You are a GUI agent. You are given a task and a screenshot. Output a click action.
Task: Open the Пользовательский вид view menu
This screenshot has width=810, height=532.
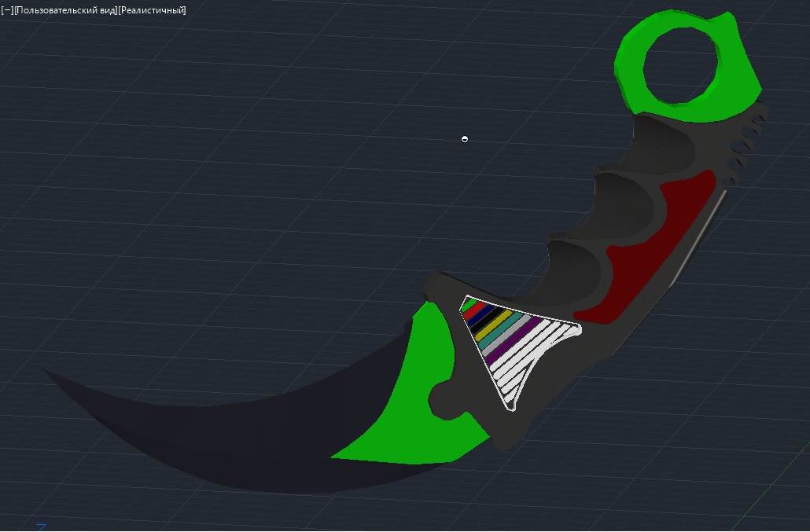(66, 10)
